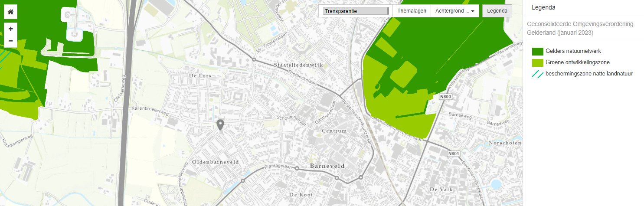Expand the Achtergrond dropdown

pyautogui.click(x=454, y=11)
